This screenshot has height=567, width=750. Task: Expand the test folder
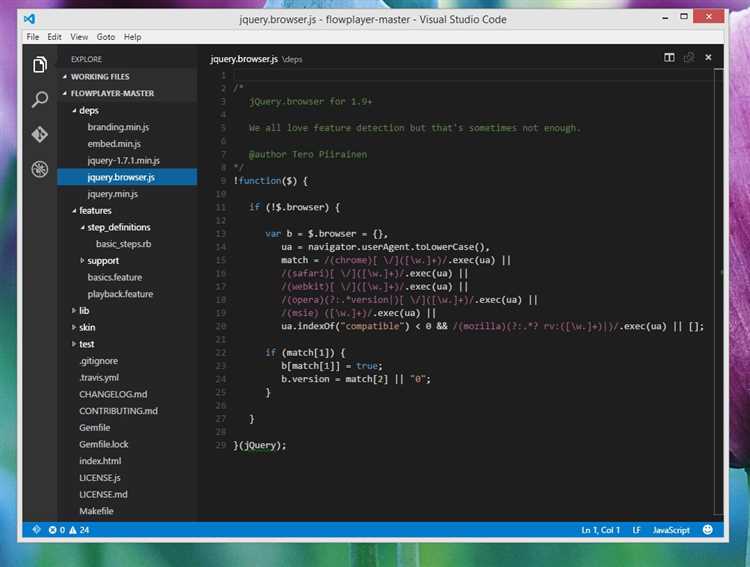tap(74, 345)
